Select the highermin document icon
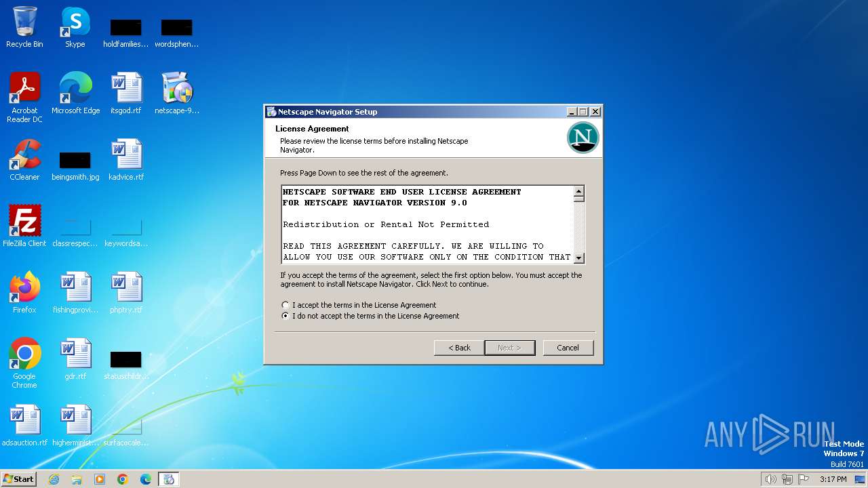 [75, 425]
